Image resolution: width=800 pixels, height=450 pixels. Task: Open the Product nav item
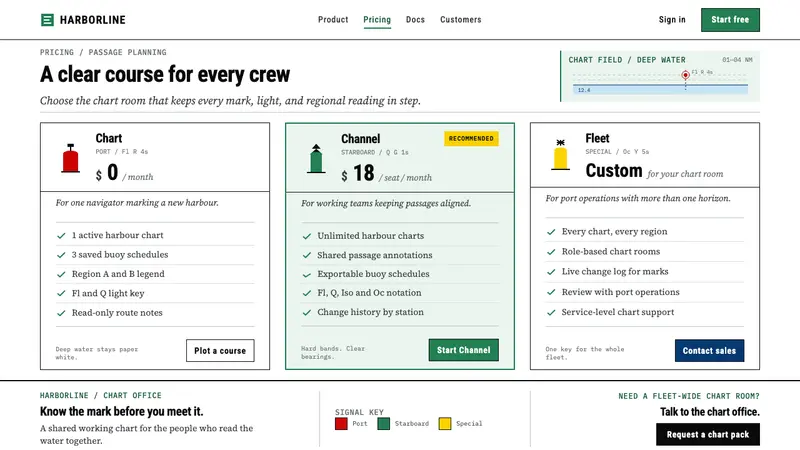(x=333, y=19)
